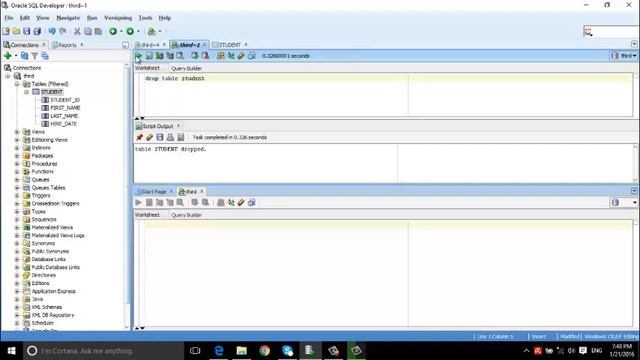Screen dimensions: 640x360
Task: Expand the Views node in tree
Action: [x=17, y=132]
